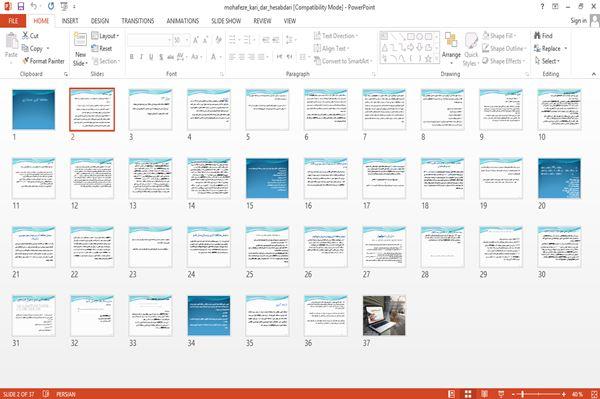Click the Sign in link
Screen dimensions: 600x399
pyautogui.click(x=578, y=21)
